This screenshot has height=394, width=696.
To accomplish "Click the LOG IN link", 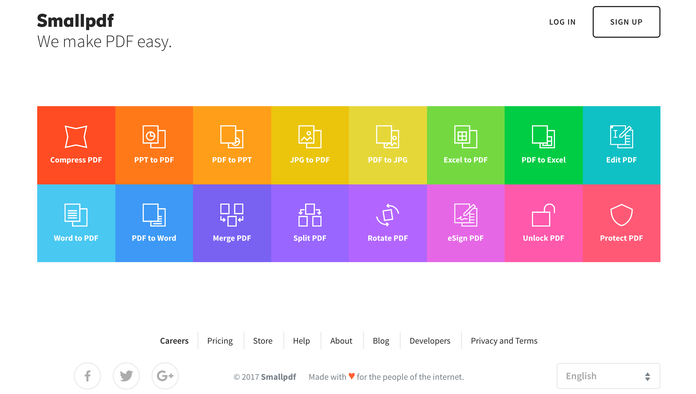I will 562,22.
